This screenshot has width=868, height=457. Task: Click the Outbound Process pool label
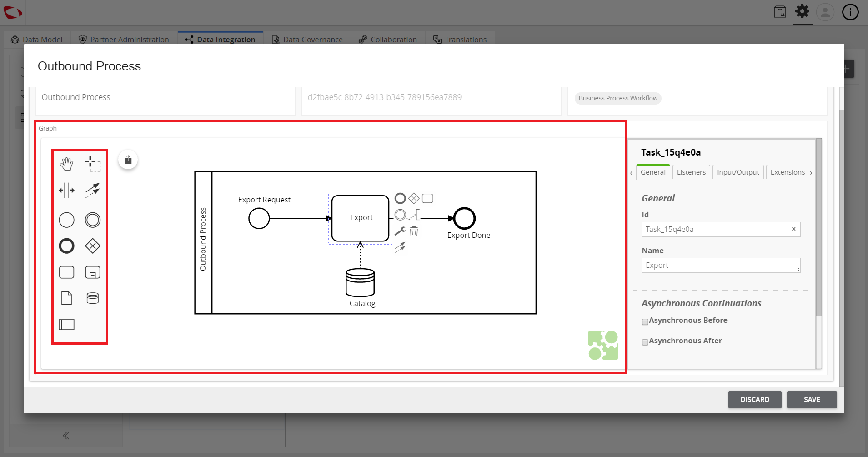pyautogui.click(x=203, y=239)
